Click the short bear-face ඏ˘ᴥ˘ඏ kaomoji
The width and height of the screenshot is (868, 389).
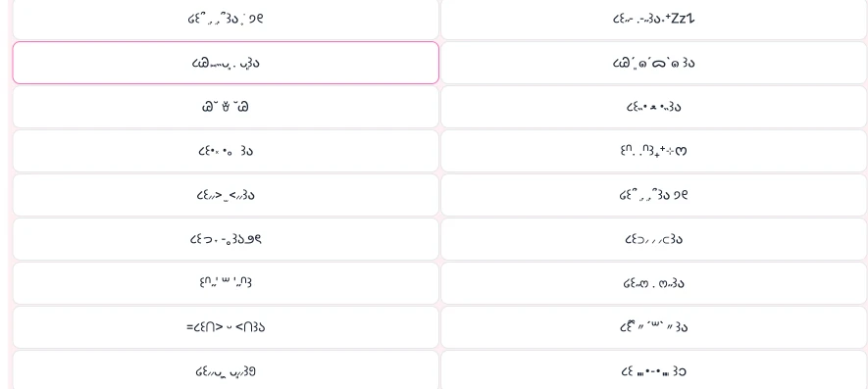(226, 107)
